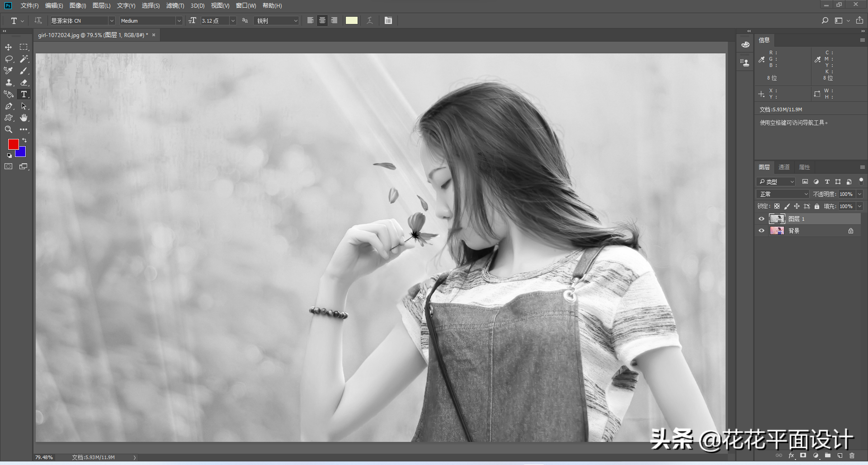The image size is (868, 465).
Task: Select the Custom Shape tool
Action: click(9, 118)
